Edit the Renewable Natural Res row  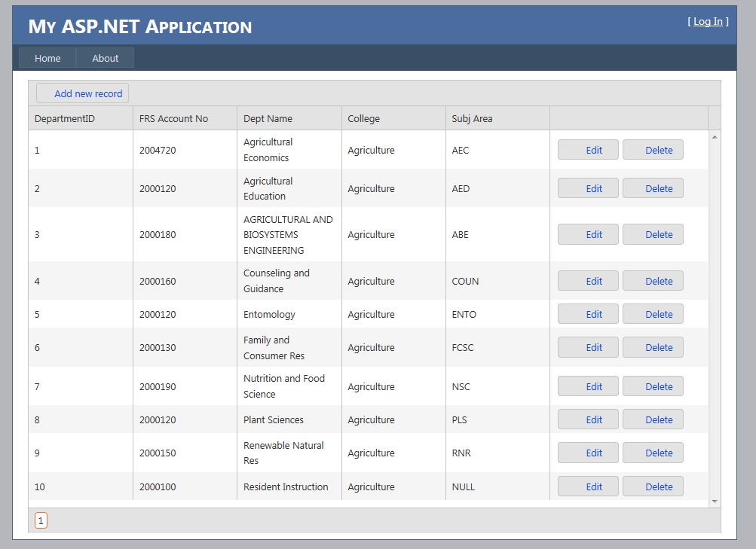tap(588, 453)
